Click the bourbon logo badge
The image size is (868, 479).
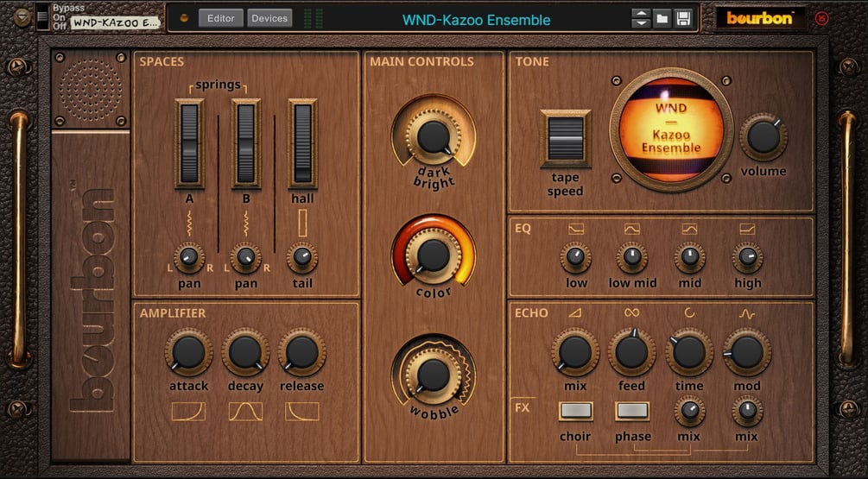pyautogui.click(x=759, y=18)
